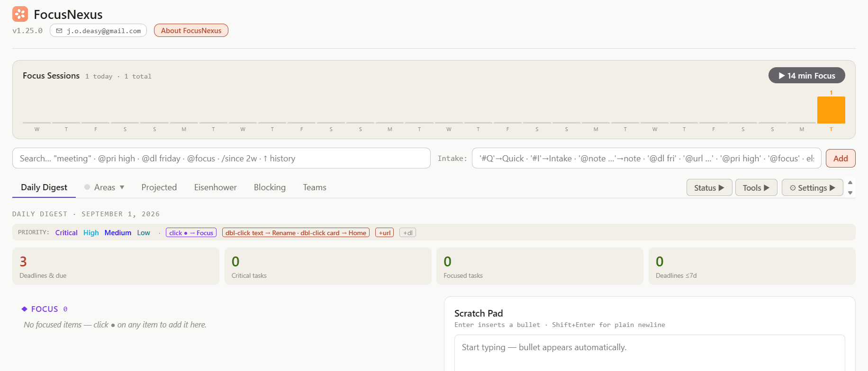Switch to the Projected tab
Screen dimensions: 868x371
159,187
